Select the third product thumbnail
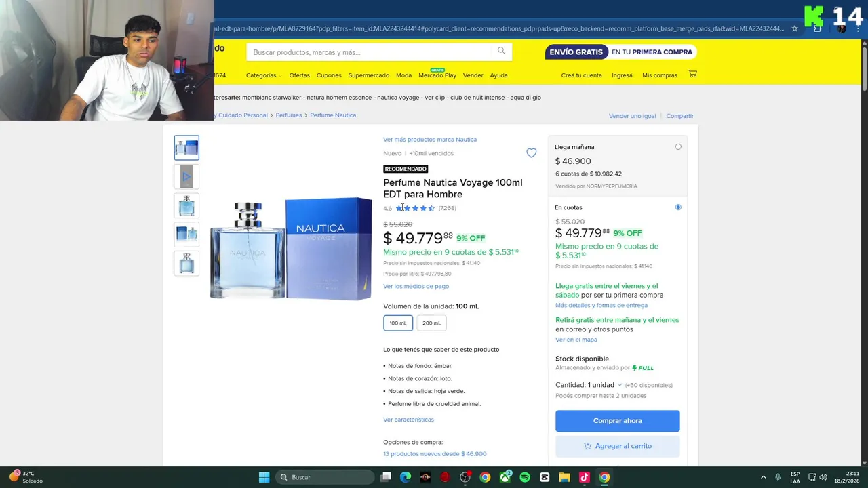 (x=186, y=205)
